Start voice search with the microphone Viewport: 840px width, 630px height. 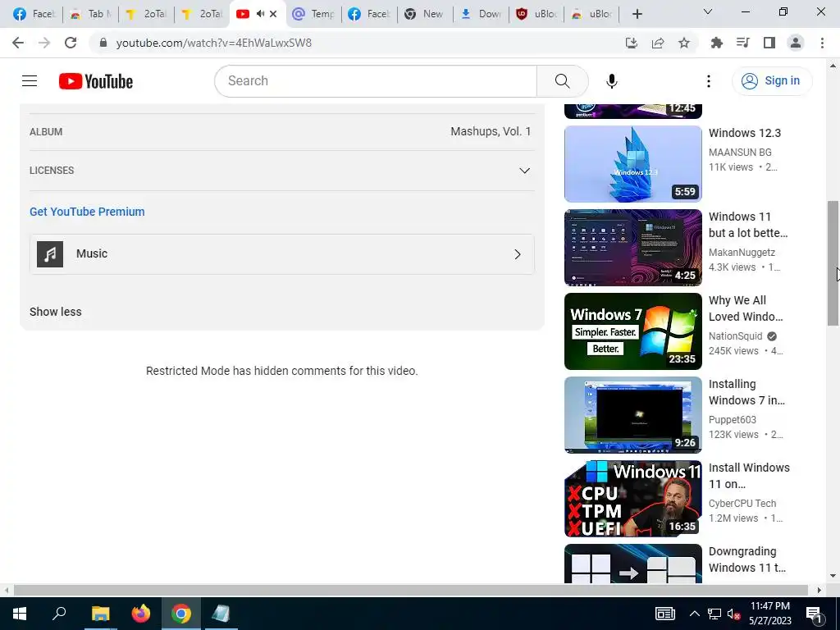[611, 81]
